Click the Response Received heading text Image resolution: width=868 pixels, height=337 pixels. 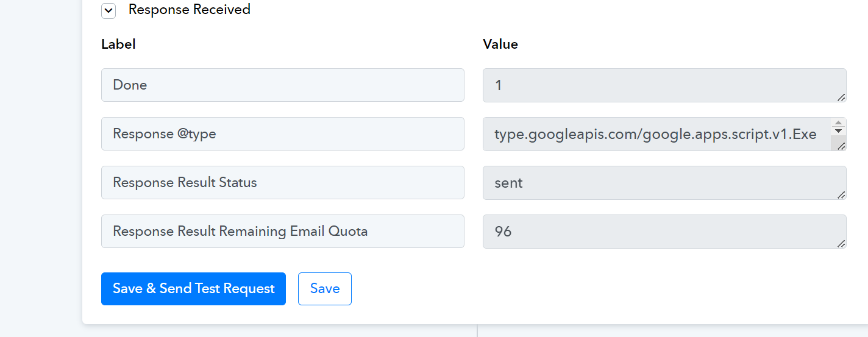click(x=190, y=10)
